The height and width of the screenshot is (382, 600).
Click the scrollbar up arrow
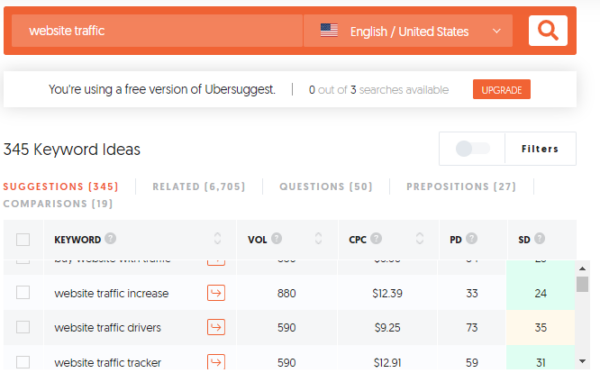[x=582, y=268]
